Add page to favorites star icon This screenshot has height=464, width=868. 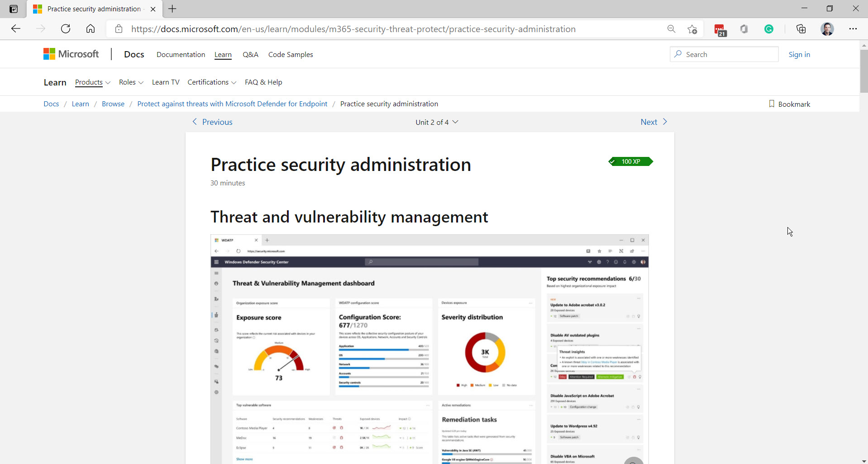[692, 29]
